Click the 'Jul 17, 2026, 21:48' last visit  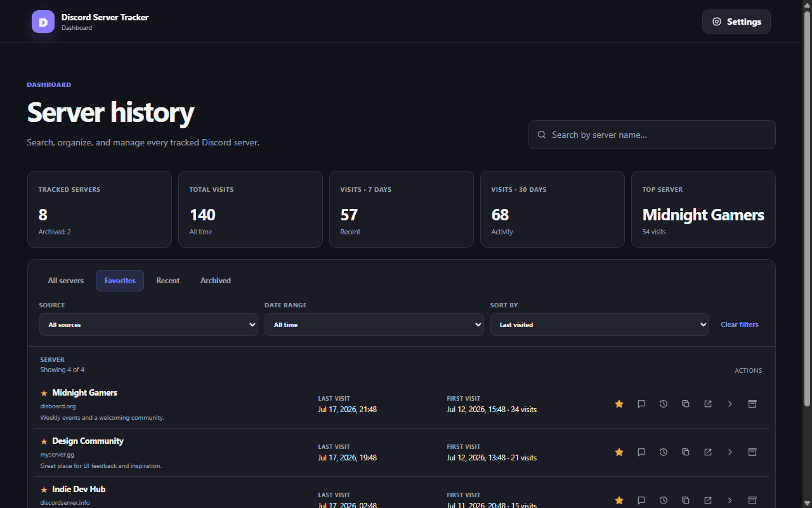tap(348, 410)
